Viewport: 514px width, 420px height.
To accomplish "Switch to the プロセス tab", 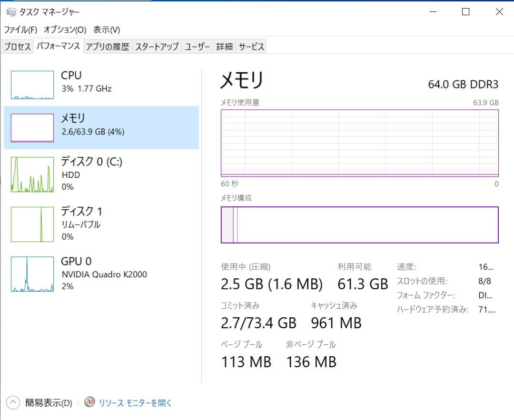I will 17,46.
